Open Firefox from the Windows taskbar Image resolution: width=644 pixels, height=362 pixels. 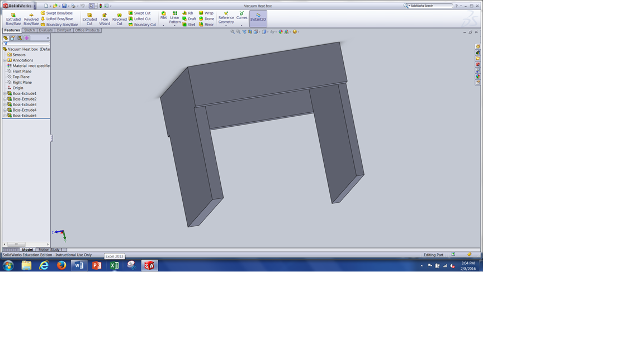pyautogui.click(x=61, y=265)
